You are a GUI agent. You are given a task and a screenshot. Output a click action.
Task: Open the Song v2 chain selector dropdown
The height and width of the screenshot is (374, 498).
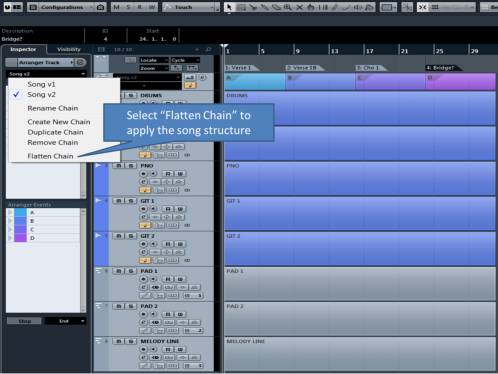46,74
